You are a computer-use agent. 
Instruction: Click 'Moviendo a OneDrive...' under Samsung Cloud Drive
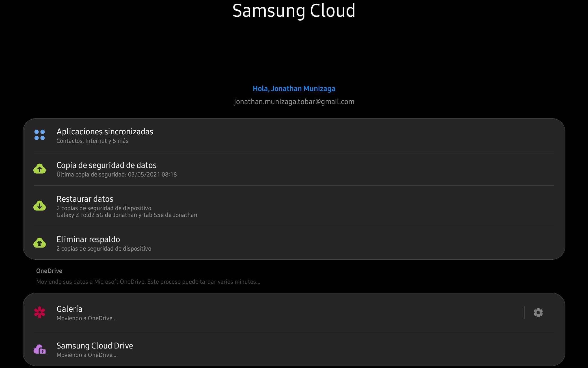click(87, 355)
